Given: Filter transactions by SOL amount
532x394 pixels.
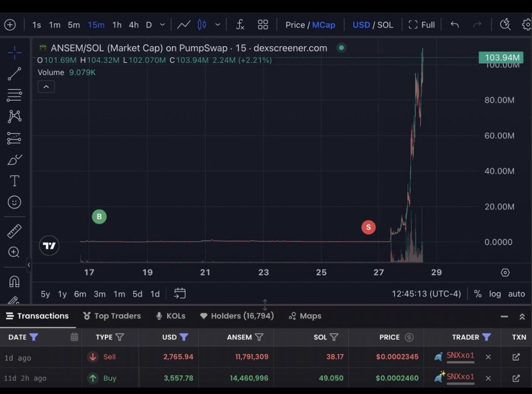Looking at the screenshot, I should (334, 337).
